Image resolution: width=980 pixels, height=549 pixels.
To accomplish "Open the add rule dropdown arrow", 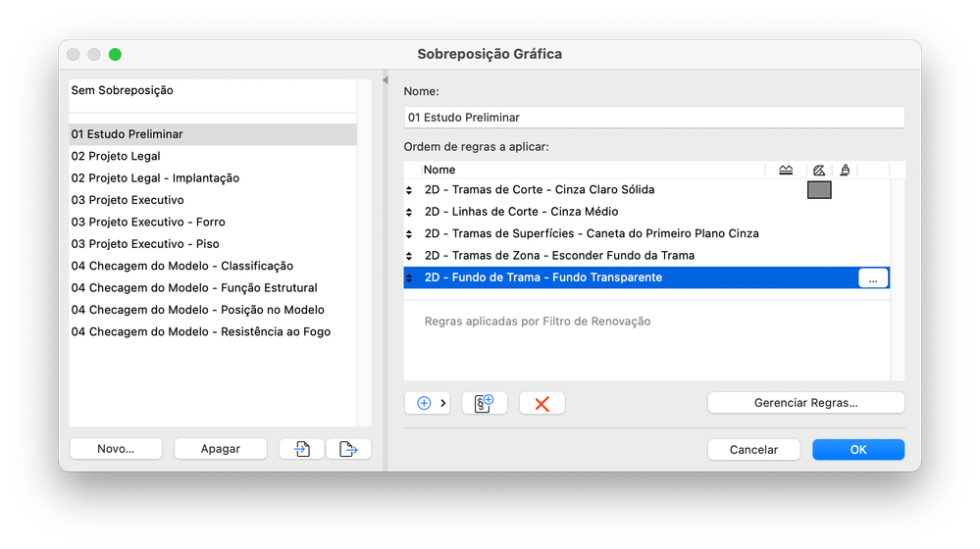I will coord(443,403).
